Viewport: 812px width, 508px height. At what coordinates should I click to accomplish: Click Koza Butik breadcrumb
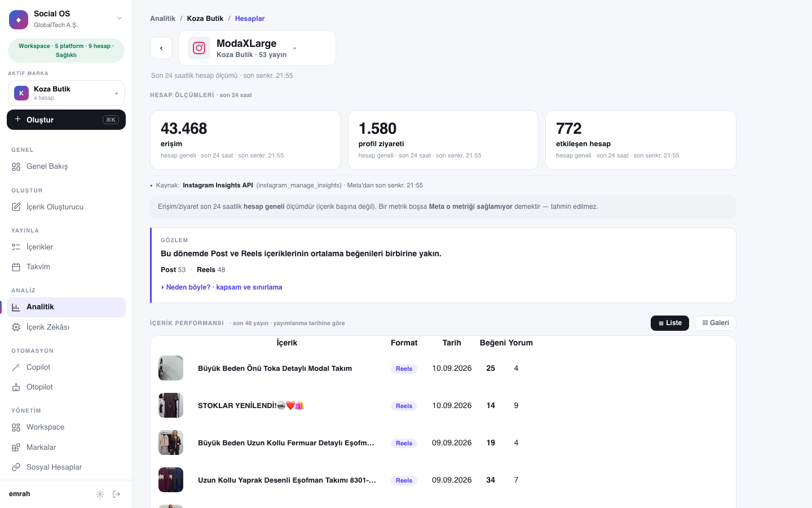(205, 19)
